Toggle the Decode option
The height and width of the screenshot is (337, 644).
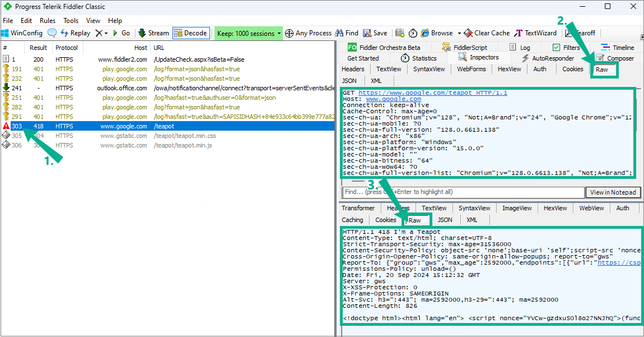click(191, 33)
